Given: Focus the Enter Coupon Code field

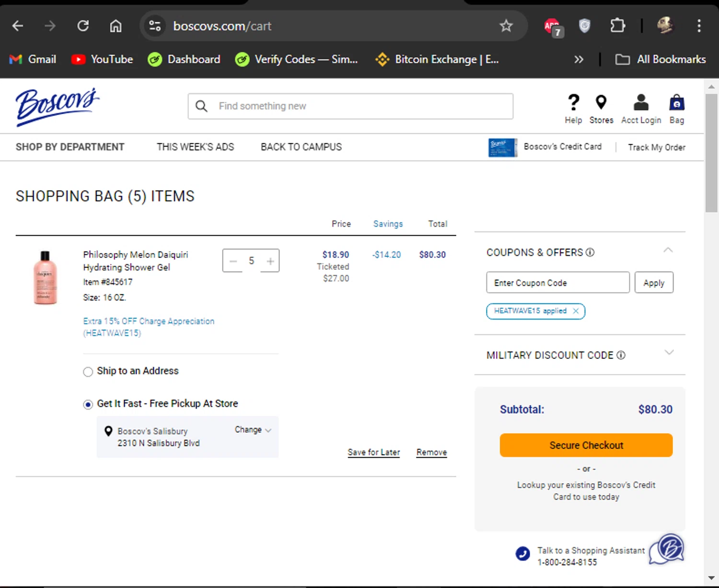Looking at the screenshot, I should pos(558,283).
